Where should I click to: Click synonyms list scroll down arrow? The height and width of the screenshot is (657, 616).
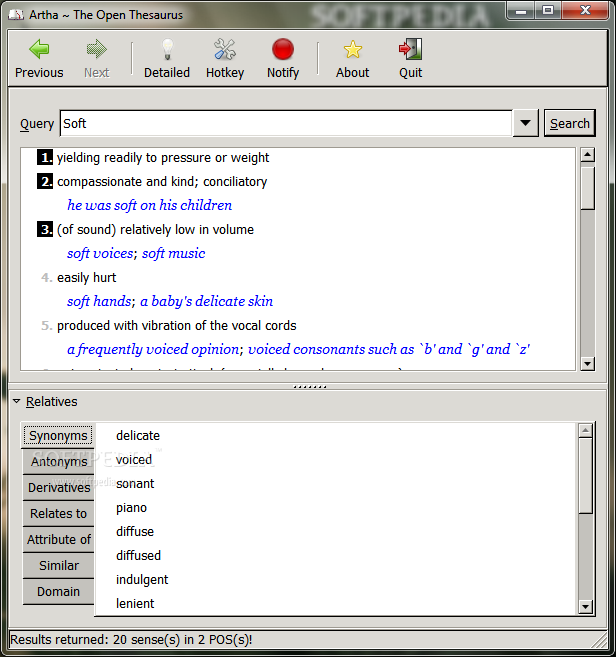585,606
